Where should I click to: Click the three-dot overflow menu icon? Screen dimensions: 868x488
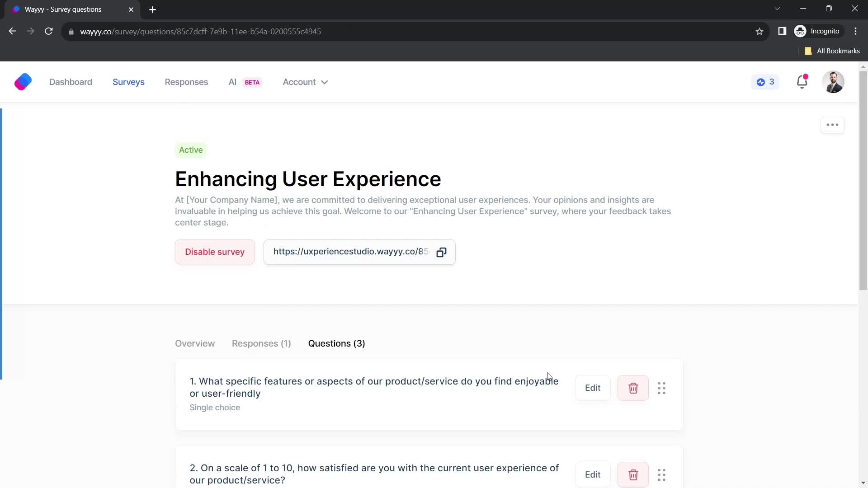click(x=834, y=125)
